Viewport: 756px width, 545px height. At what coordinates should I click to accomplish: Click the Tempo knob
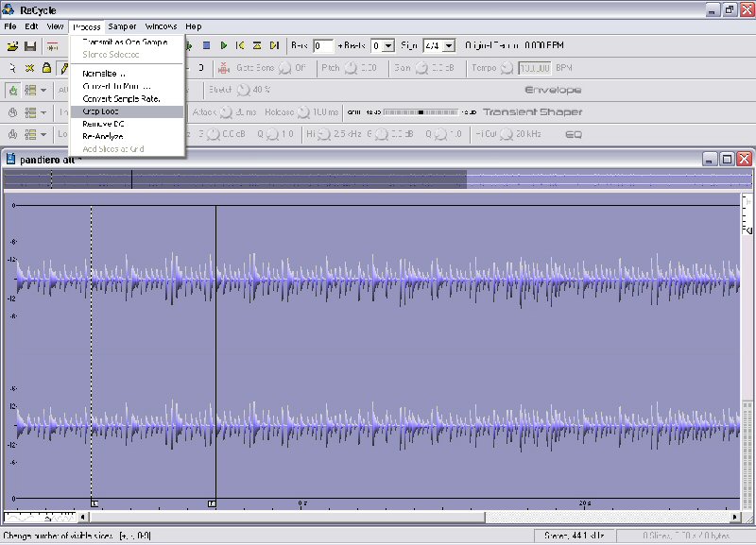pos(507,68)
